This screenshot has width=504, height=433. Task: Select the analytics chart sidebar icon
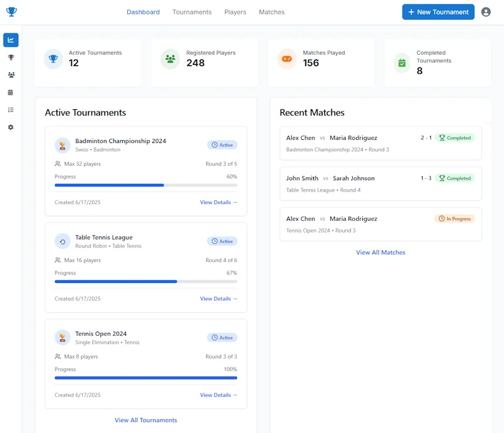tap(11, 40)
